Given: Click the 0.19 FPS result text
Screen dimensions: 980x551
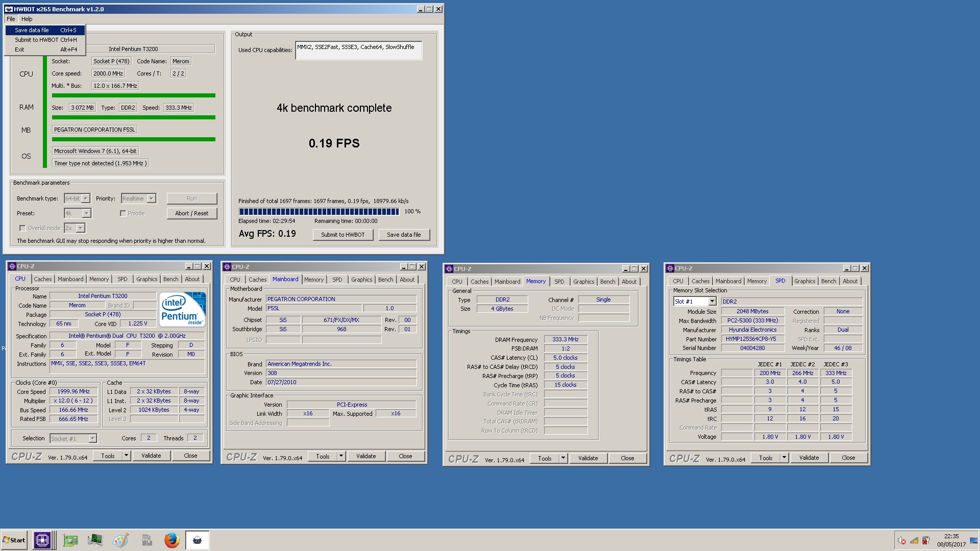Looking at the screenshot, I should [x=334, y=143].
